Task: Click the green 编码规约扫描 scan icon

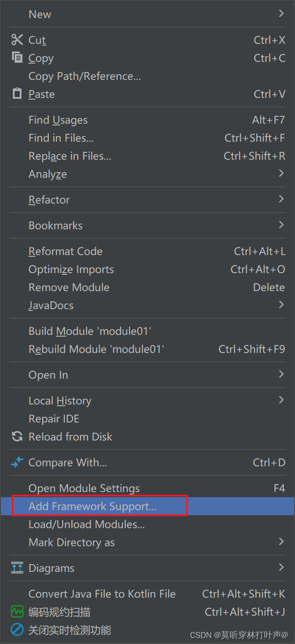Action: (17, 611)
